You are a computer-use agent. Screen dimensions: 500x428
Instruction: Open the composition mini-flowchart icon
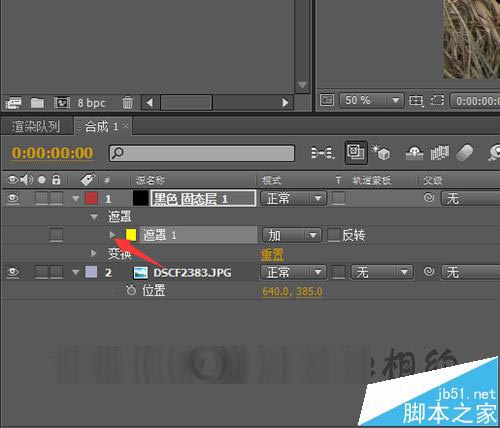pos(322,153)
